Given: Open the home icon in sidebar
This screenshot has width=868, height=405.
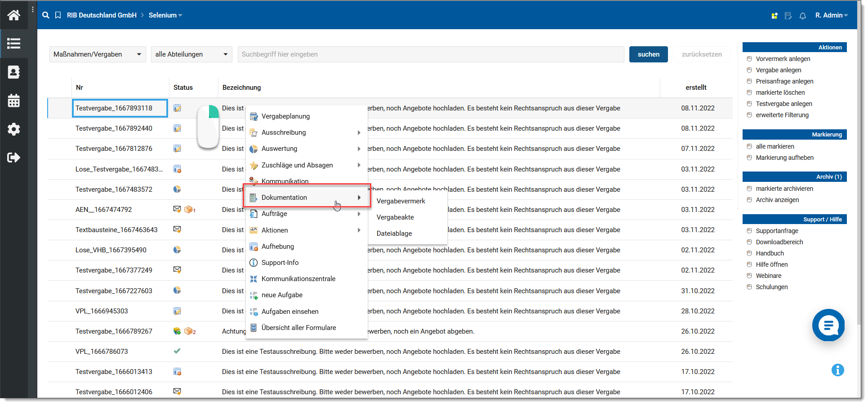Looking at the screenshot, I should coord(14,15).
